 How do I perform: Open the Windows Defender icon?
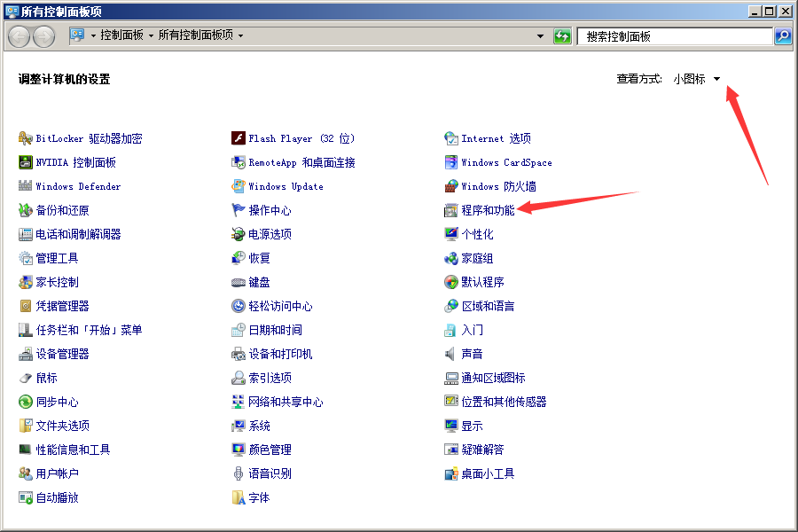[x=26, y=186]
